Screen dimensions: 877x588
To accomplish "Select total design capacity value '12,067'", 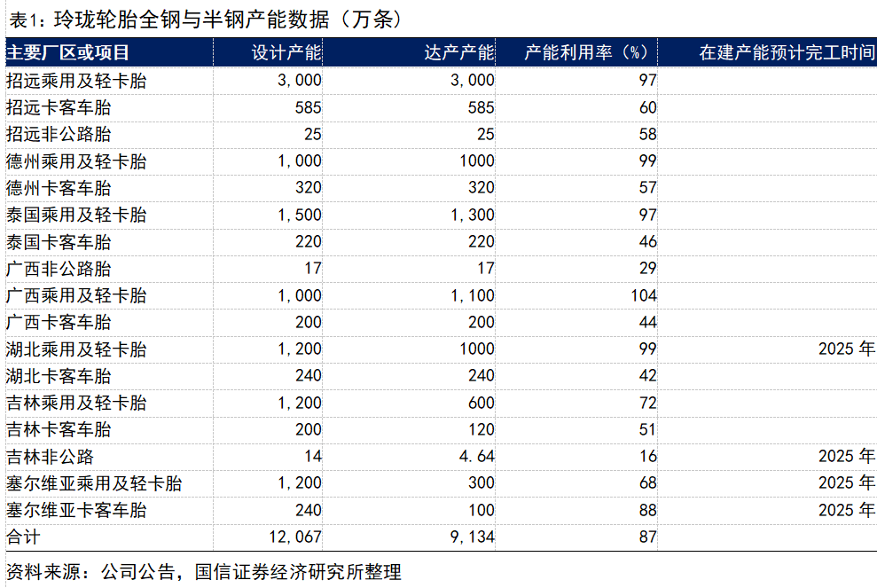I will tap(295, 537).
